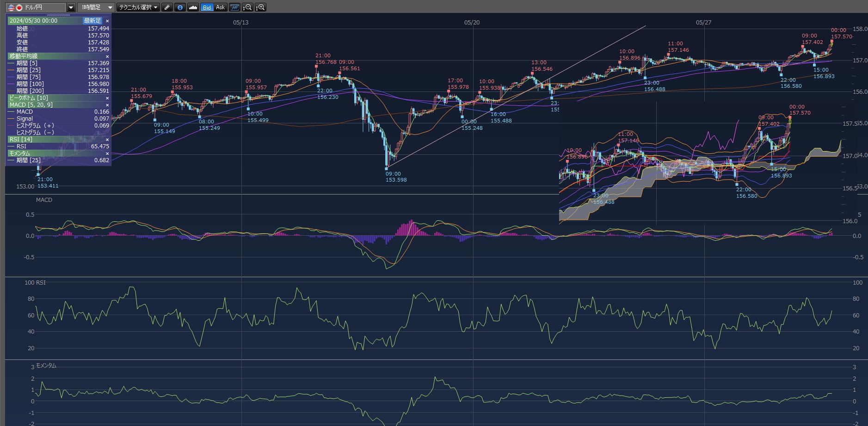Screen dimensions: 868x426
Task: Open the ドル/円 currency pair dropdown
Action: tap(71, 7)
